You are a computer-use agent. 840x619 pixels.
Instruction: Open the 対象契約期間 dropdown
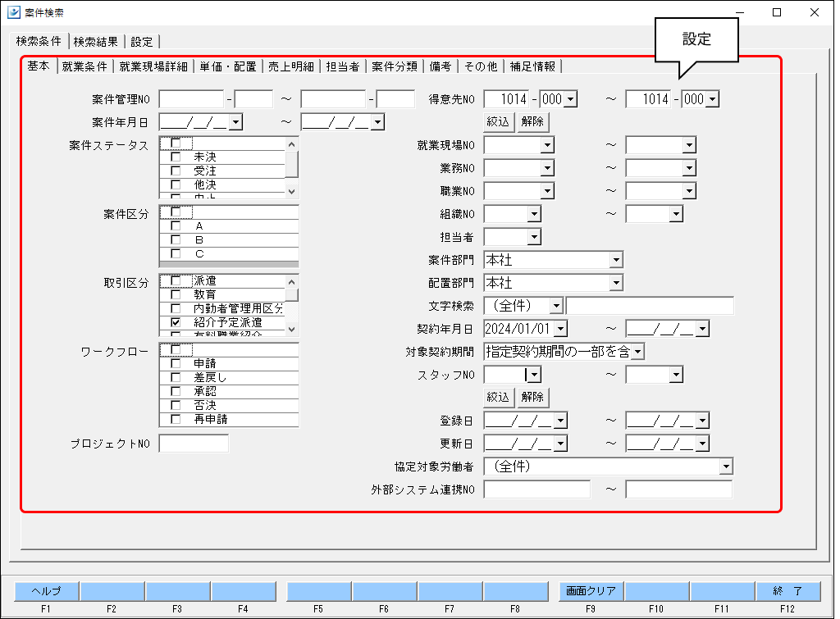pyautogui.click(x=637, y=352)
